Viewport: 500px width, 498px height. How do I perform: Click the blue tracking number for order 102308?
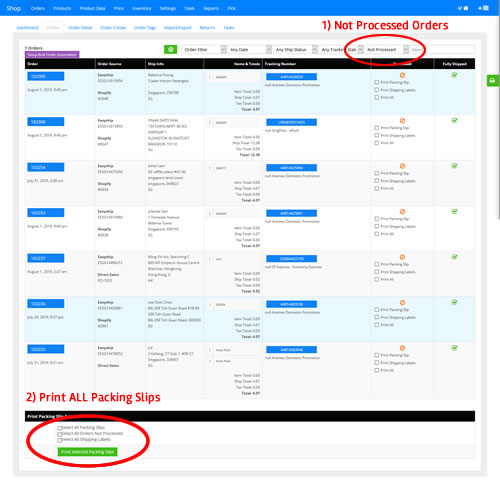tap(291, 122)
